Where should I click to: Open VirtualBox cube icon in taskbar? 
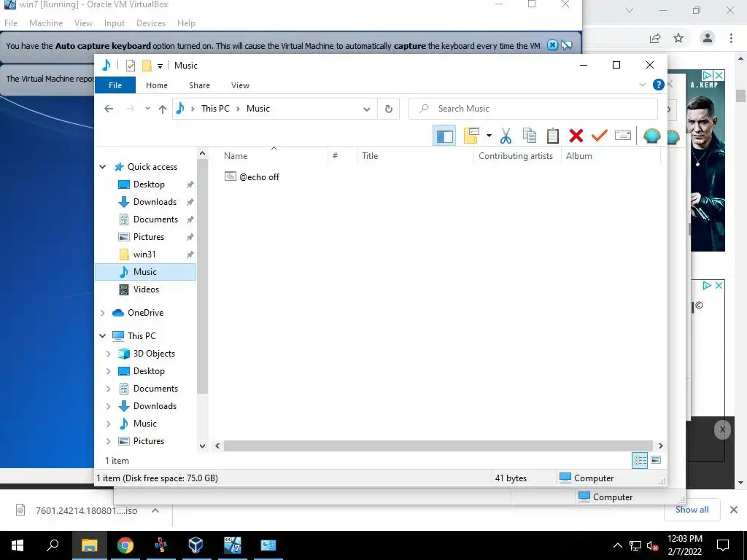196,545
